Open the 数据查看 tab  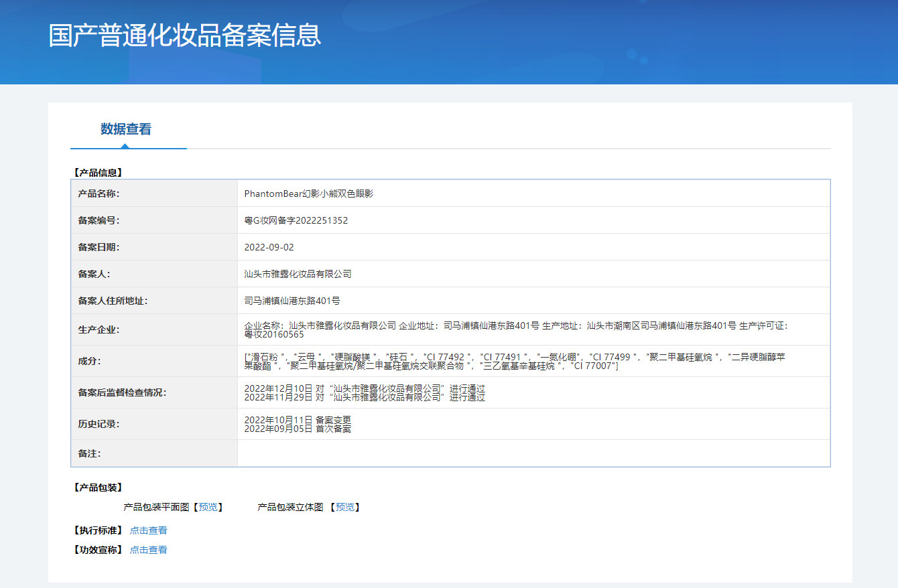[126, 129]
